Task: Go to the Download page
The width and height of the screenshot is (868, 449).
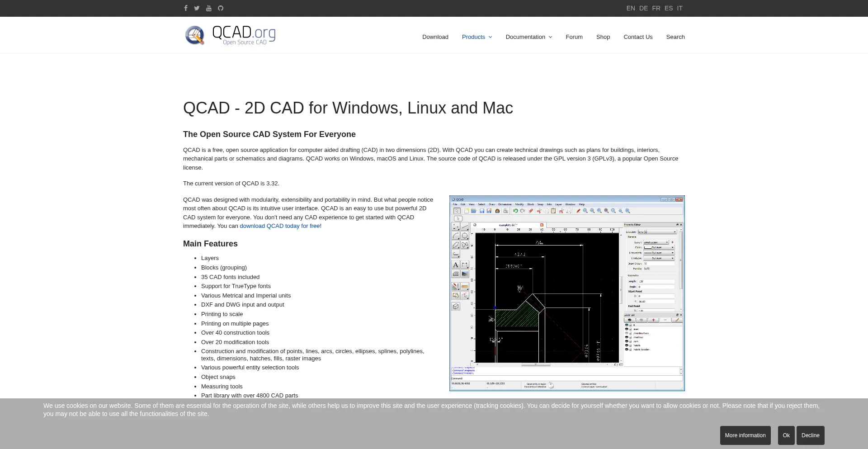Action: click(x=435, y=37)
